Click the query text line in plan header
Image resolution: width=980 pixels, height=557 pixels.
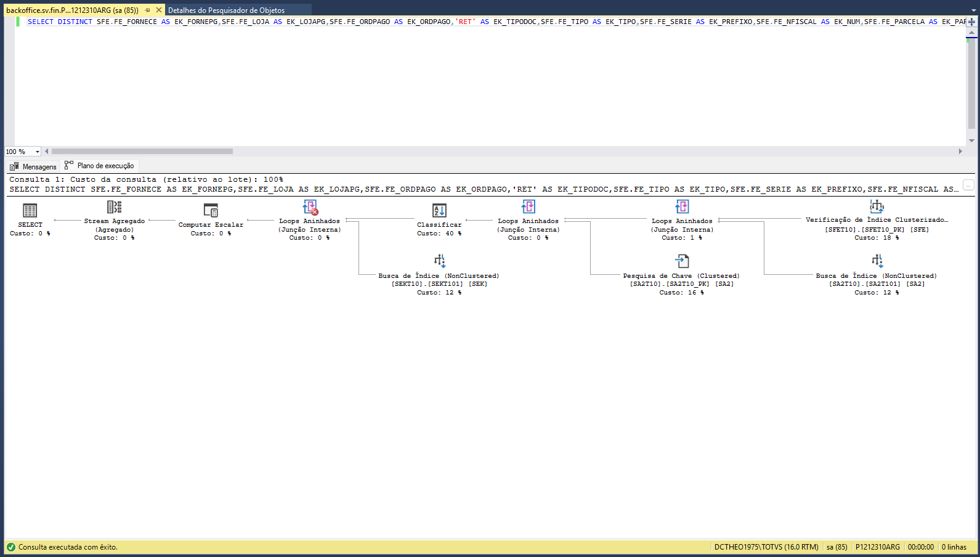pyautogui.click(x=484, y=190)
